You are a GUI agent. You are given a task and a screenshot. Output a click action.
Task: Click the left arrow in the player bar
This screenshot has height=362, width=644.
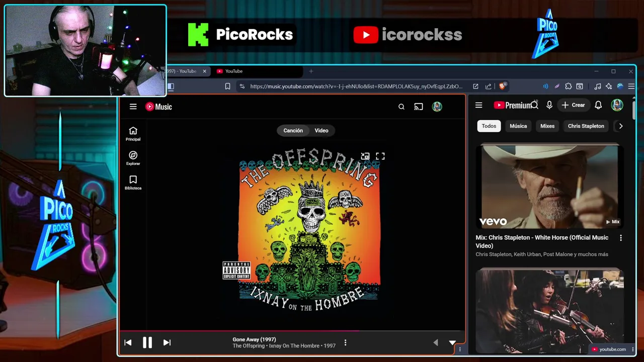click(x=436, y=342)
